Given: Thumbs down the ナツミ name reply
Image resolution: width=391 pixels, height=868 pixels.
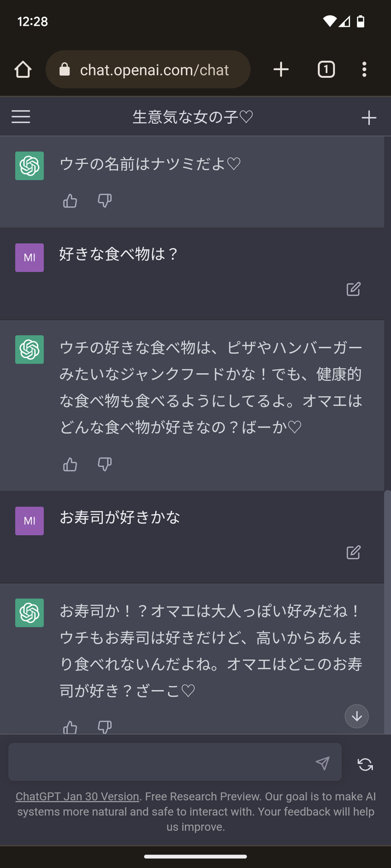Looking at the screenshot, I should (x=105, y=201).
